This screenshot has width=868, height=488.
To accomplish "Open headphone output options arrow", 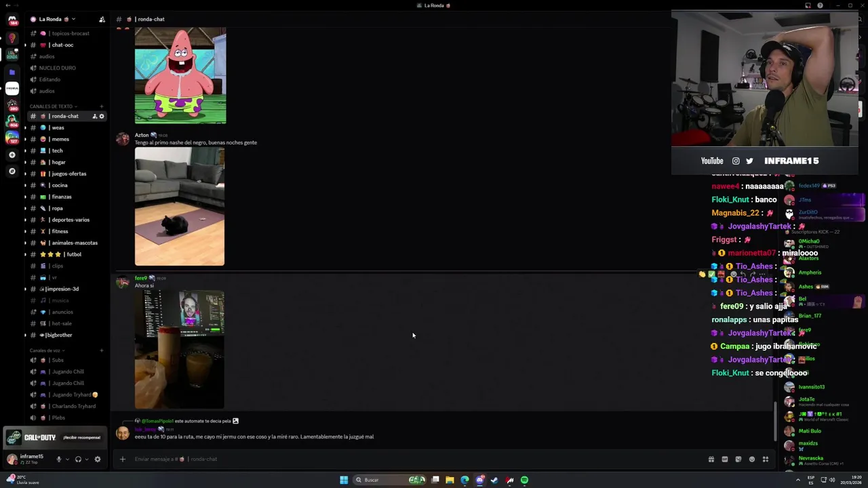I will coord(86,460).
